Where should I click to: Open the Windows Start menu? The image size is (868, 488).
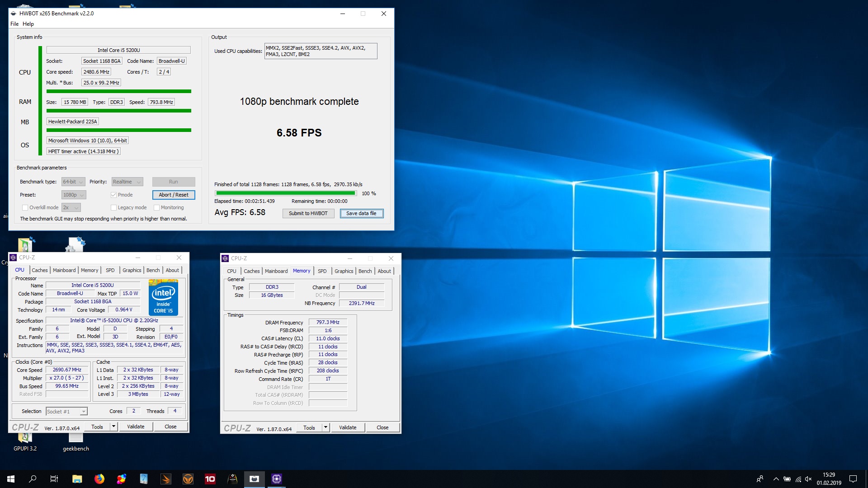[x=11, y=479]
